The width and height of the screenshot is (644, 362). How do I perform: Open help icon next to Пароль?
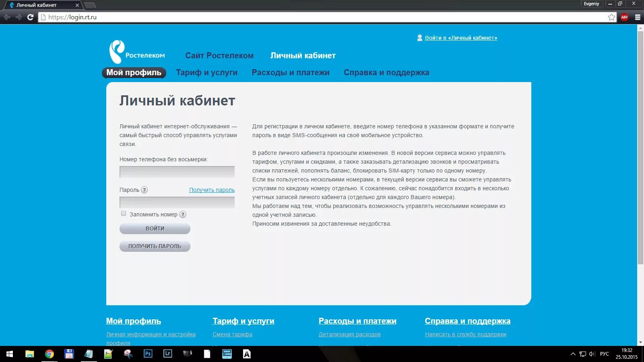pos(144,190)
